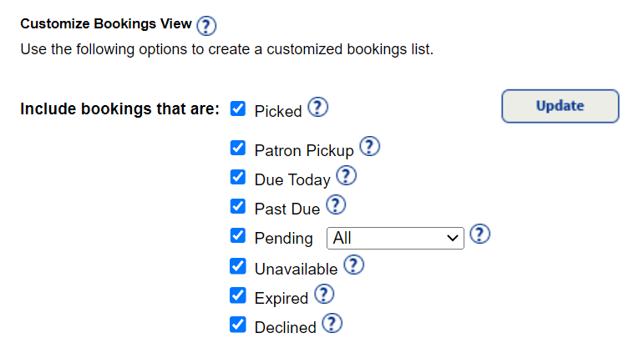Show help for Due Today option
Screen dimensions: 644x343
point(346,176)
